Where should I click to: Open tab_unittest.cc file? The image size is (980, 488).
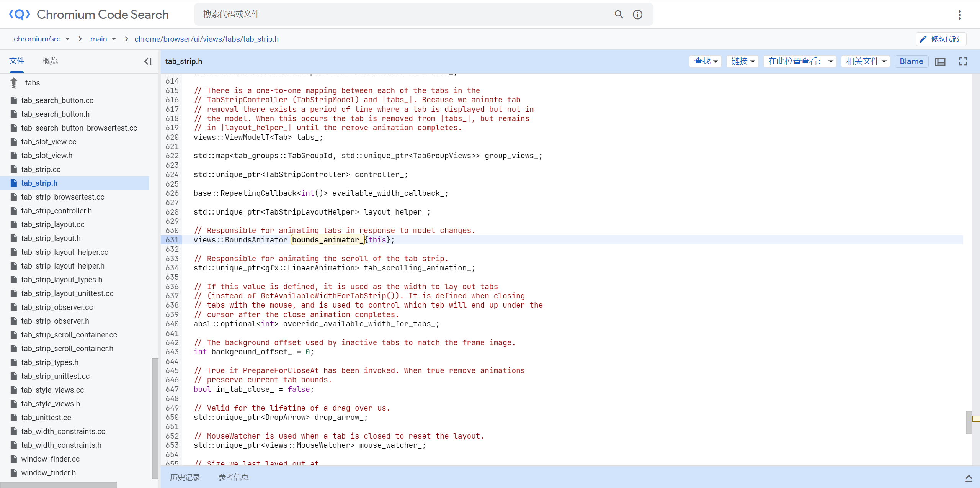46,418
